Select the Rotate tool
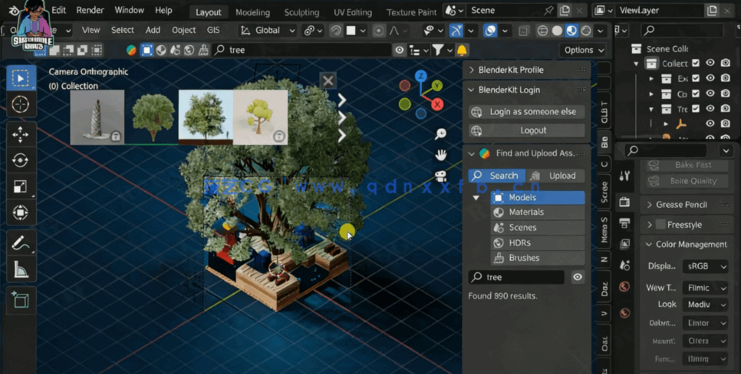This screenshot has height=374, width=741. click(21, 160)
